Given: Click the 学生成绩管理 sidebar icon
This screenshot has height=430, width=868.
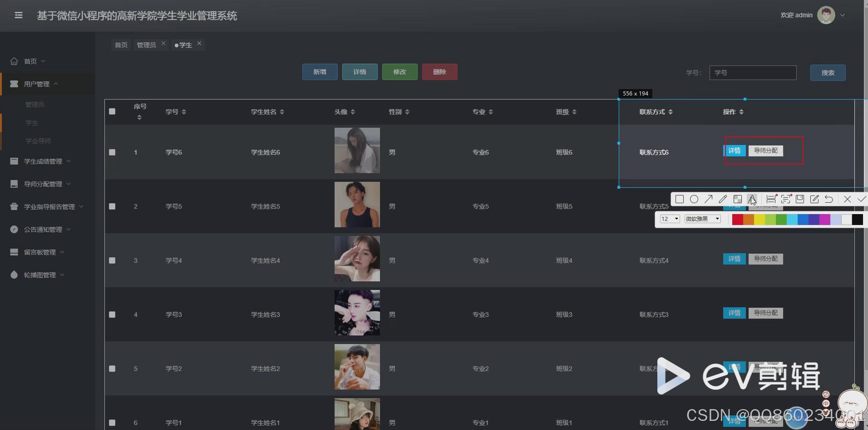Looking at the screenshot, I should 14,161.
